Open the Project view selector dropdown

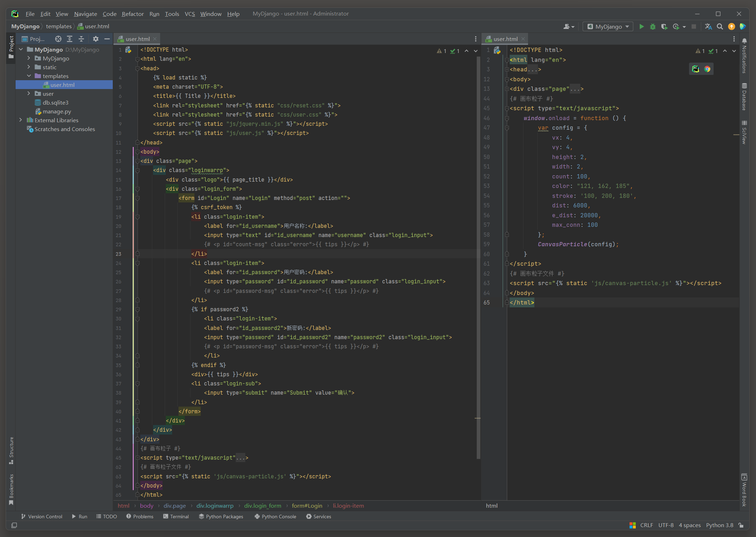34,39
